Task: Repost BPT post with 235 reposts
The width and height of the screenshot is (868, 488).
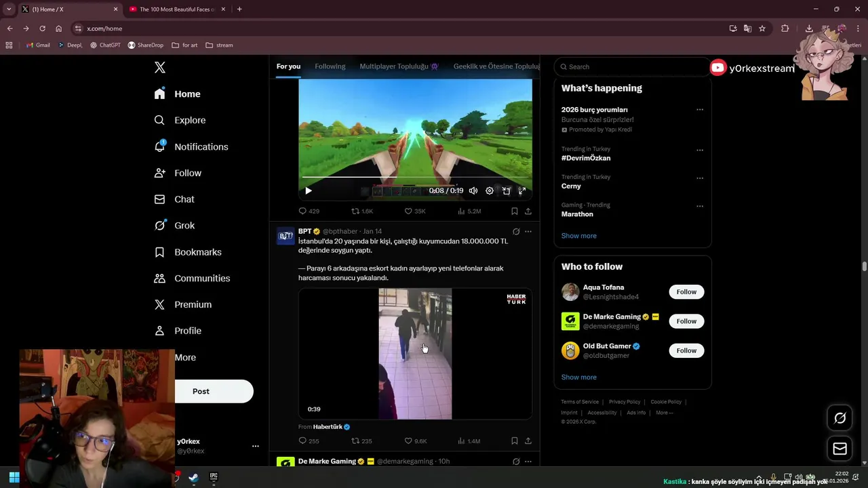Action: click(x=361, y=441)
